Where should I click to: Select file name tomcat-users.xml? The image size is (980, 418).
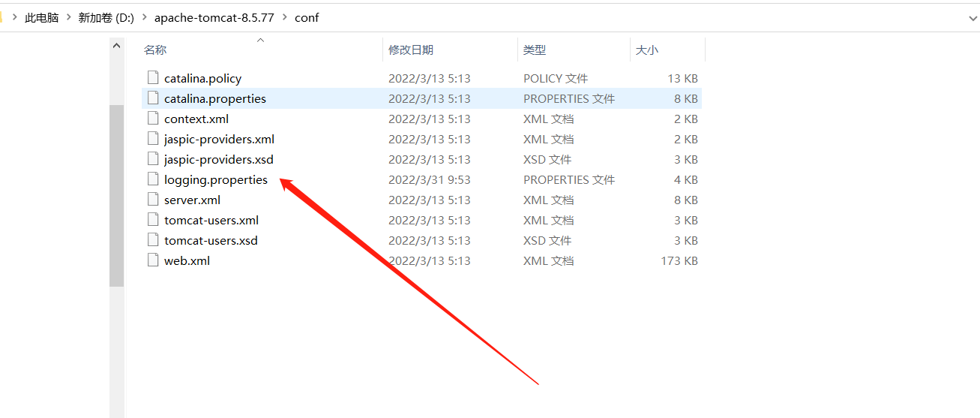211,220
